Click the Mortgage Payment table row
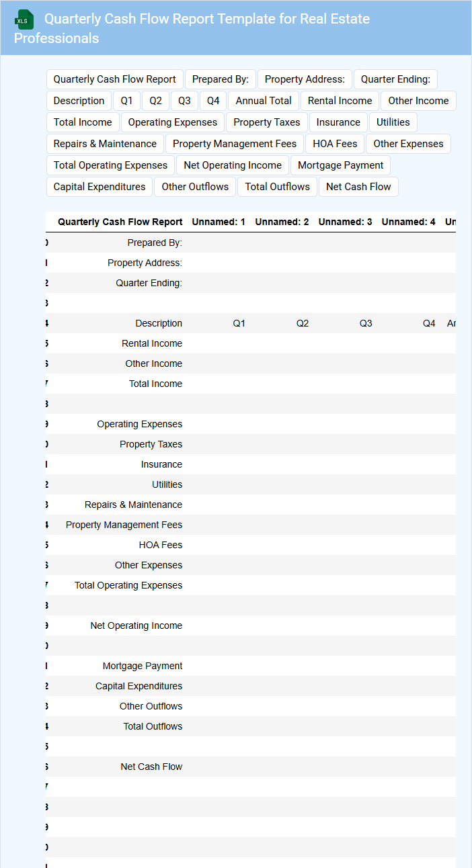This screenshot has height=868, width=472. coord(251,666)
